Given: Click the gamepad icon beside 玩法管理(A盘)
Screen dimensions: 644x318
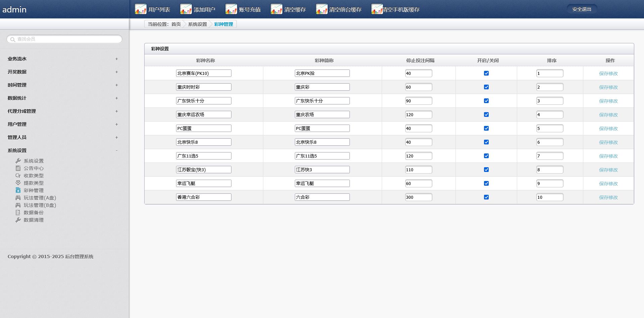Looking at the screenshot, I should [x=18, y=198].
